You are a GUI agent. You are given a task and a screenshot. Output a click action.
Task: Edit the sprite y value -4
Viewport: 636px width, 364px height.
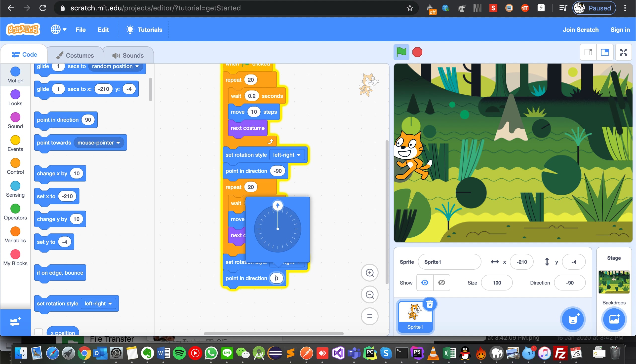(x=574, y=262)
